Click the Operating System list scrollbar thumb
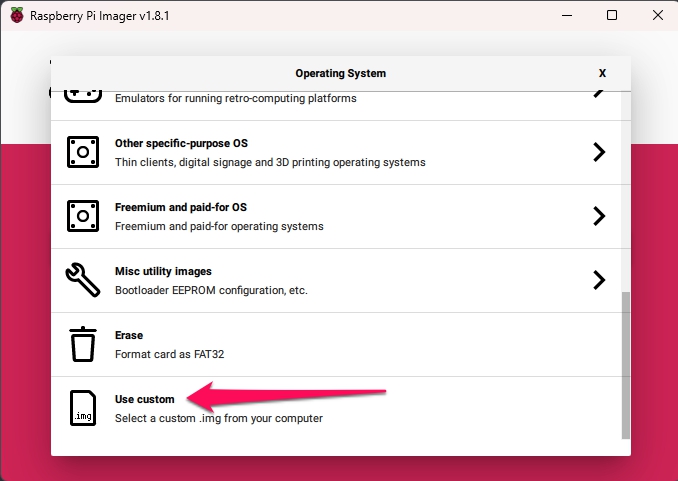This screenshot has height=481, width=678. click(x=626, y=366)
